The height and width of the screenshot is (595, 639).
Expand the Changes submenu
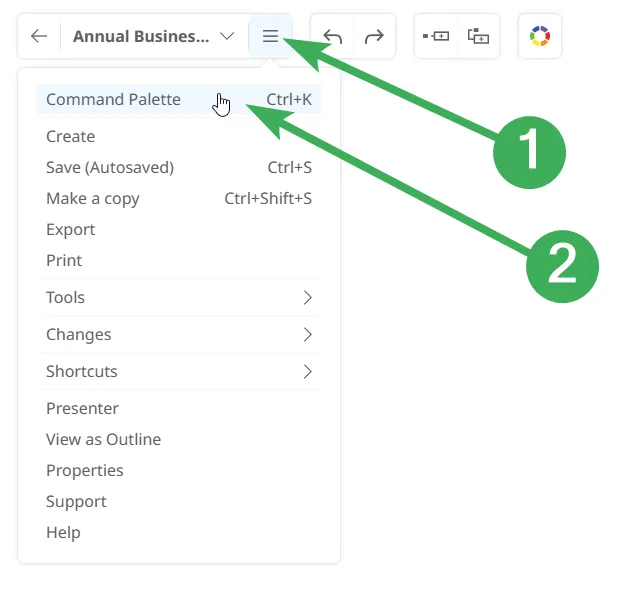180,334
